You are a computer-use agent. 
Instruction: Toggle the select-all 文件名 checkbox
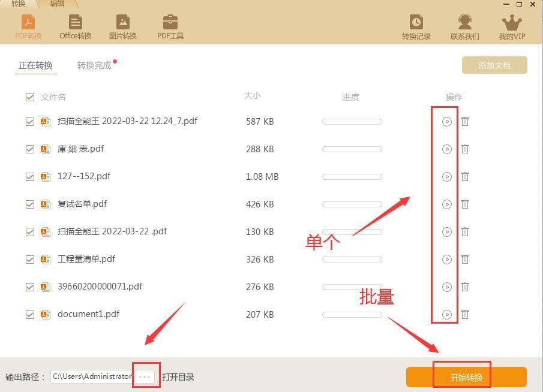pyautogui.click(x=30, y=97)
